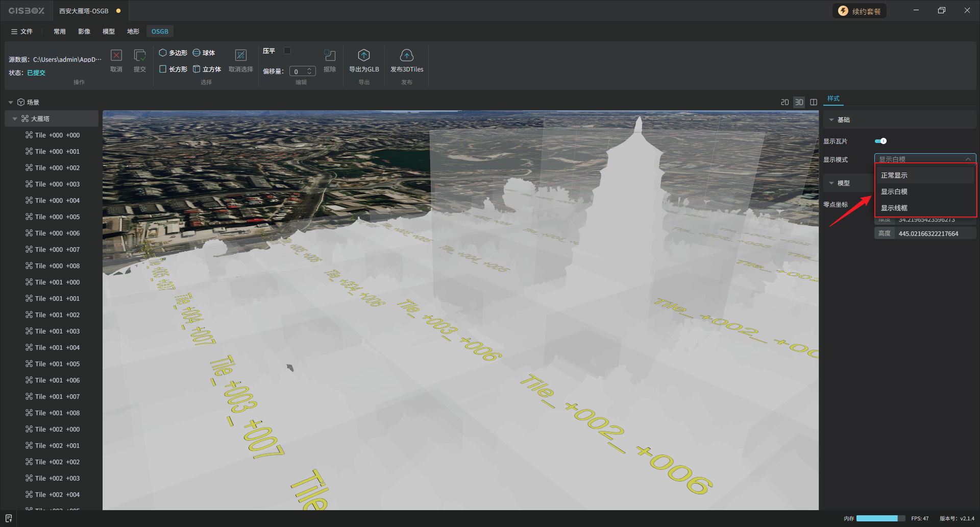Switch viewport to 2D mode
This screenshot has width=980, height=527.
785,102
